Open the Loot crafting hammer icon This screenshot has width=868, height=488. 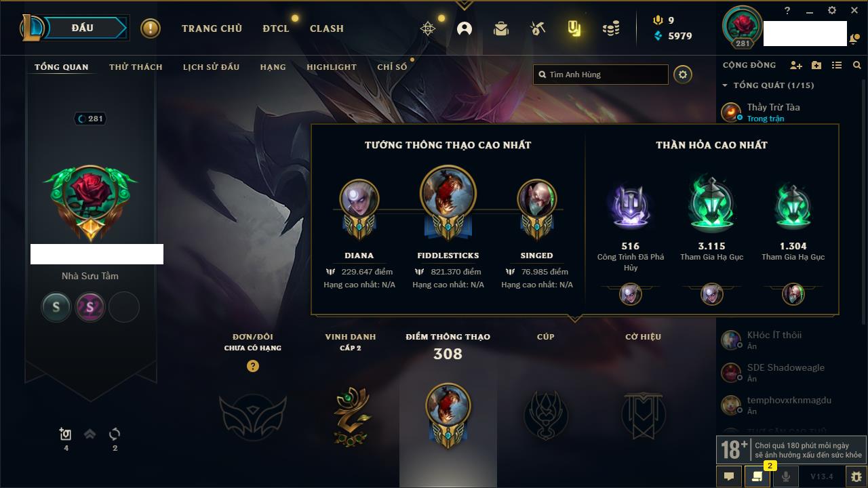tap(538, 28)
